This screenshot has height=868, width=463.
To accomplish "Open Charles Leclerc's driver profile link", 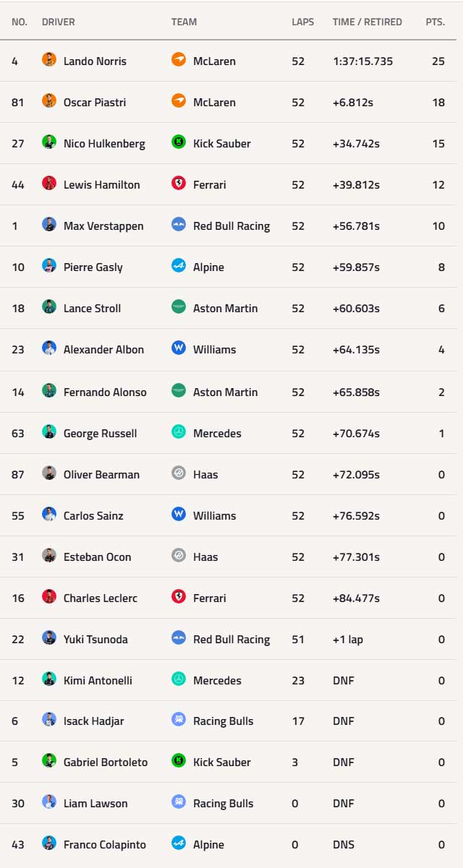I will [100, 598].
